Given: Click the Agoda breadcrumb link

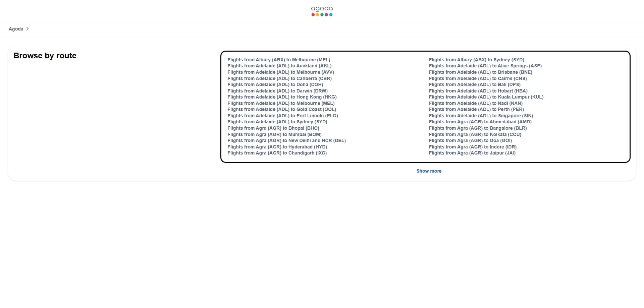Looking at the screenshot, I should (16, 29).
